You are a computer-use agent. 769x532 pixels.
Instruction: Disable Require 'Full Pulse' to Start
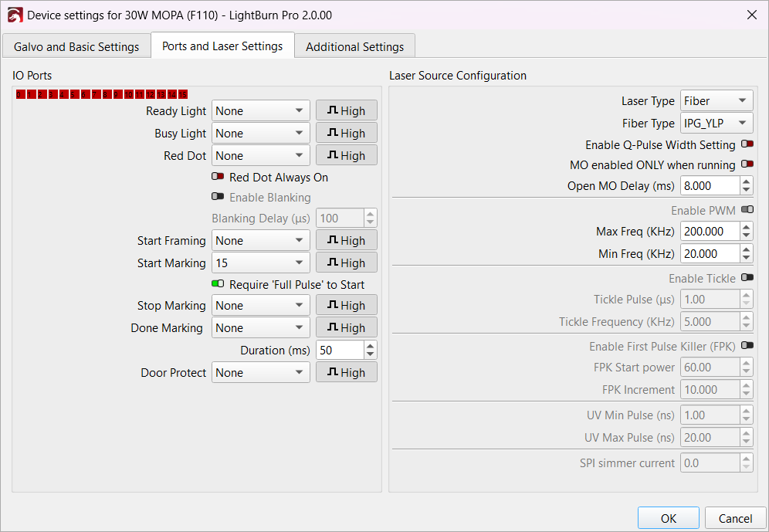tap(218, 284)
